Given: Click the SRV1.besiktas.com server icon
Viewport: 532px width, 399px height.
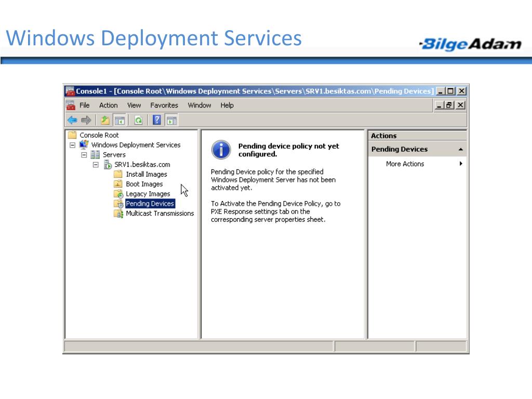Looking at the screenshot, I should point(108,165).
